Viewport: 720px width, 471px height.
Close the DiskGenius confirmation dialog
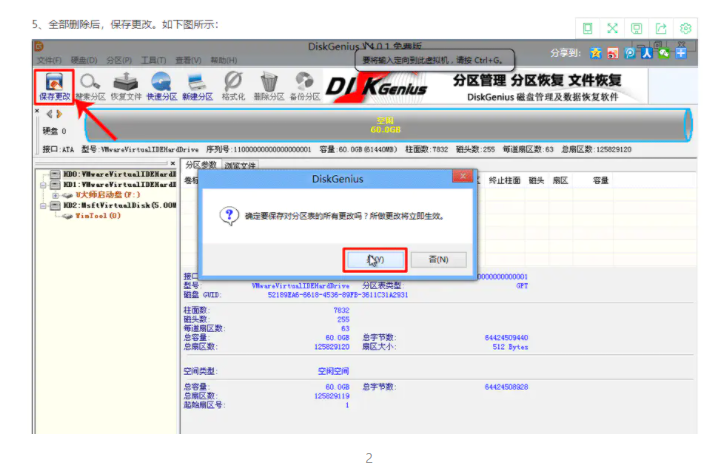(463, 176)
